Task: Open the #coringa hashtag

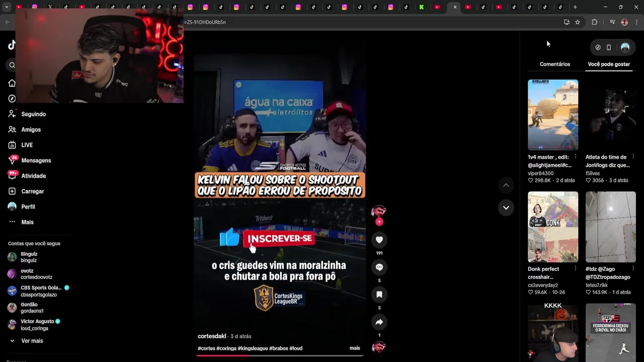Action: point(226,348)
